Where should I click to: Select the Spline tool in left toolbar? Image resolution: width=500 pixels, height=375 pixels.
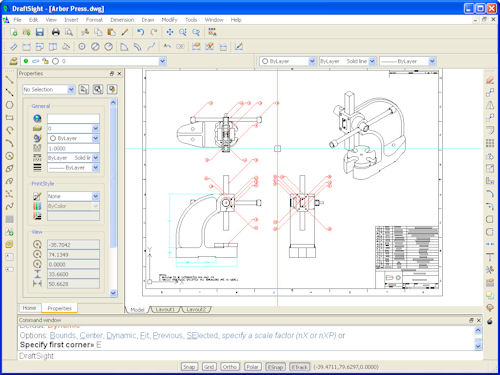[x=9, y=206]
